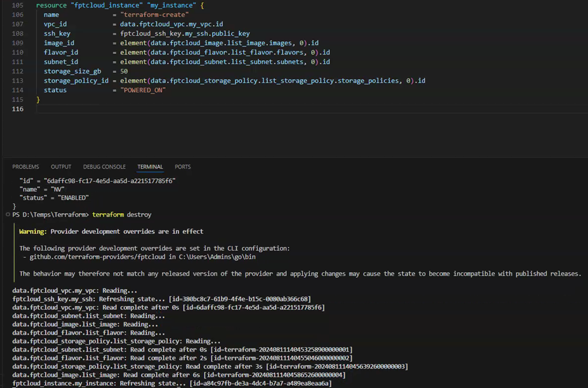Image resolution: width=588 pixels, height=388 pixels.
Task: Activate the TERMINAL tab
Action: 150,167
